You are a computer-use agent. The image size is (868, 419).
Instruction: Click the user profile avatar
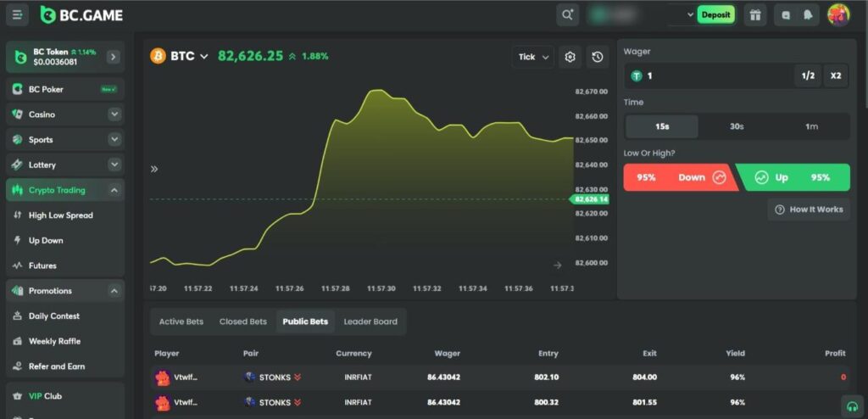click(838, 14)
